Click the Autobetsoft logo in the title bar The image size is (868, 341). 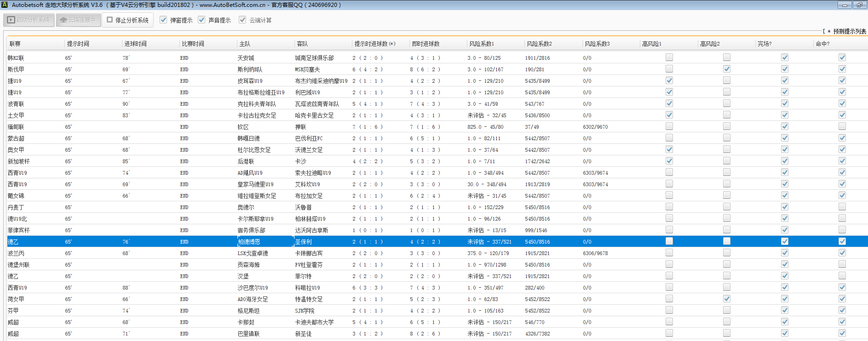5,5
